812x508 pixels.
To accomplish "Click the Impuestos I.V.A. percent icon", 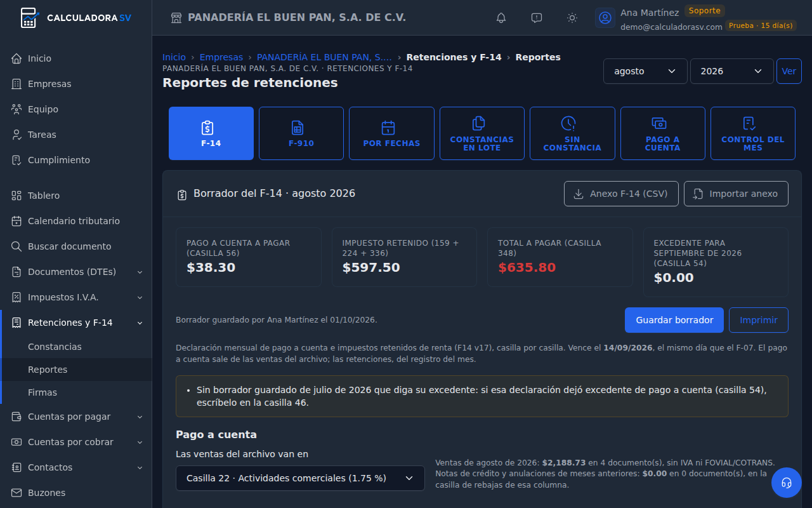I will [16, 297].
